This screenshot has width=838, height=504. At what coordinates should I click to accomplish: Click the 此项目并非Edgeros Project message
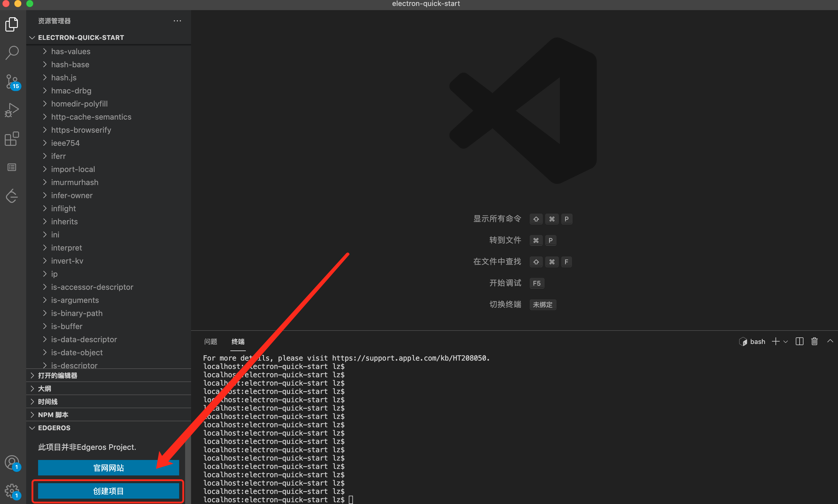[87, 447]
